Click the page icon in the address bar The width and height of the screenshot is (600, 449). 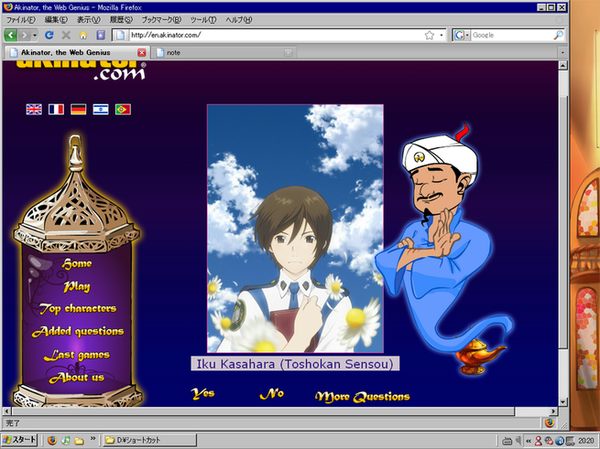click(x=121, y=35)
